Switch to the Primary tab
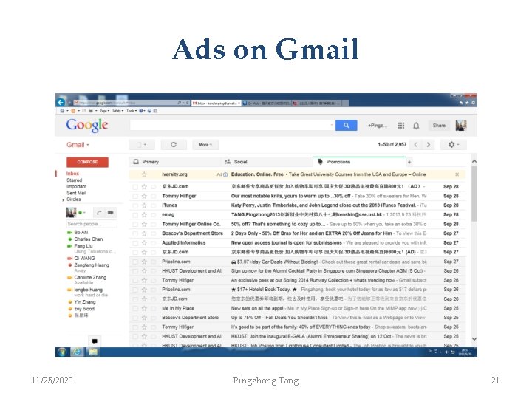 [x=174, y=162]
